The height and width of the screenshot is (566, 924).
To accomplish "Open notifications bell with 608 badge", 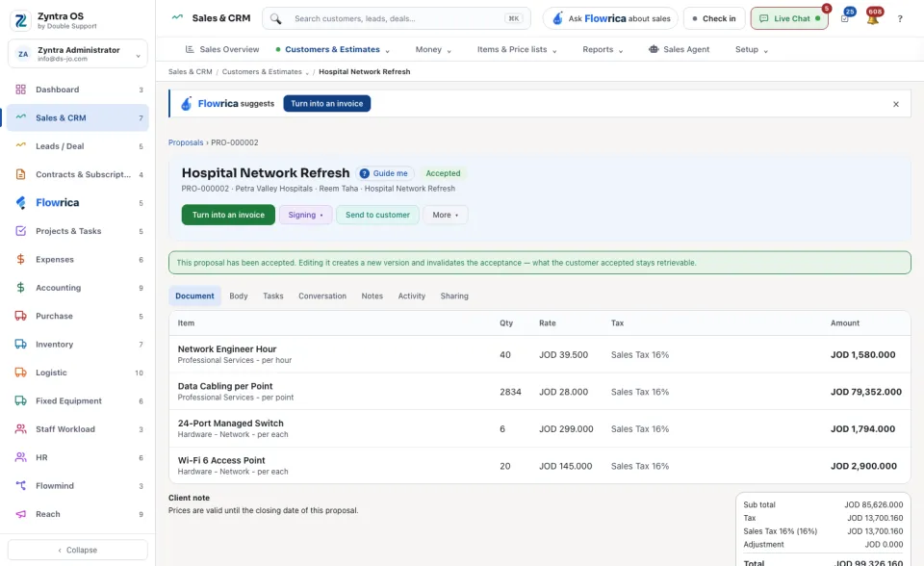I will coord(873,18).
